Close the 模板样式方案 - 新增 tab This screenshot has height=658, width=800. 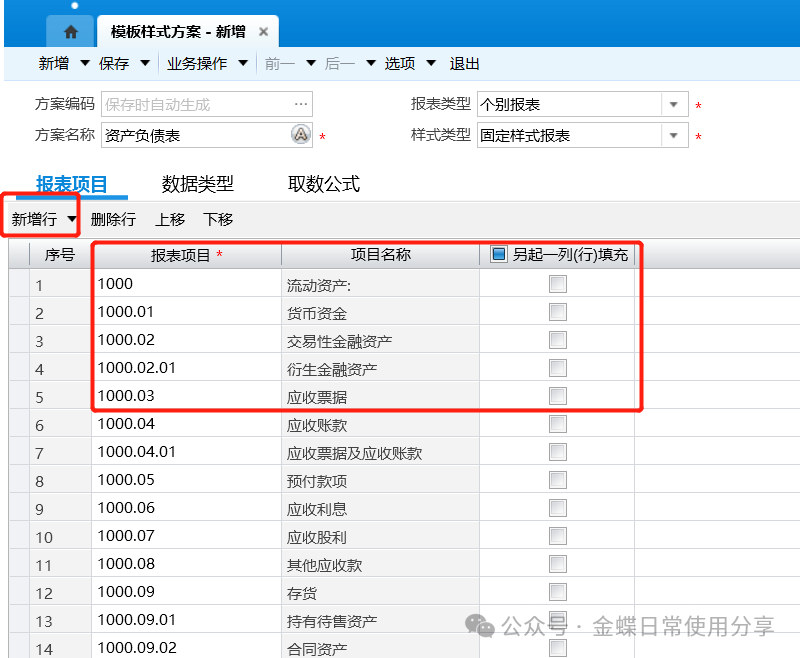[263, 32]
